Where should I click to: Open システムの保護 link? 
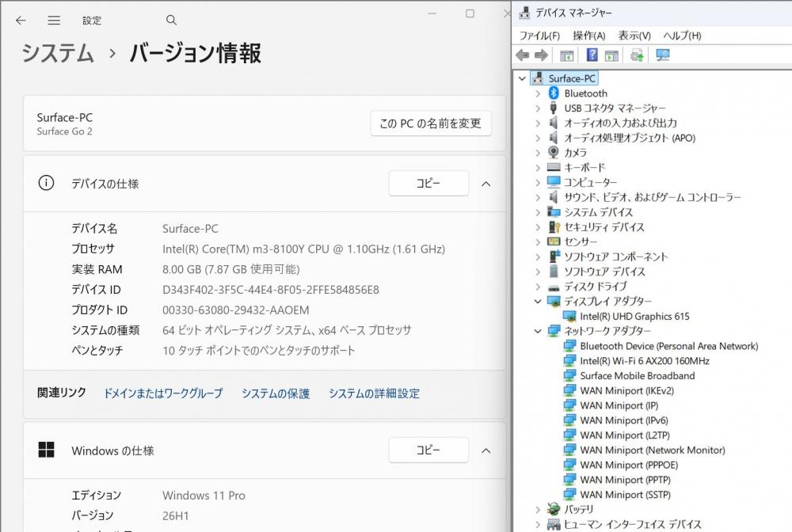276,393
